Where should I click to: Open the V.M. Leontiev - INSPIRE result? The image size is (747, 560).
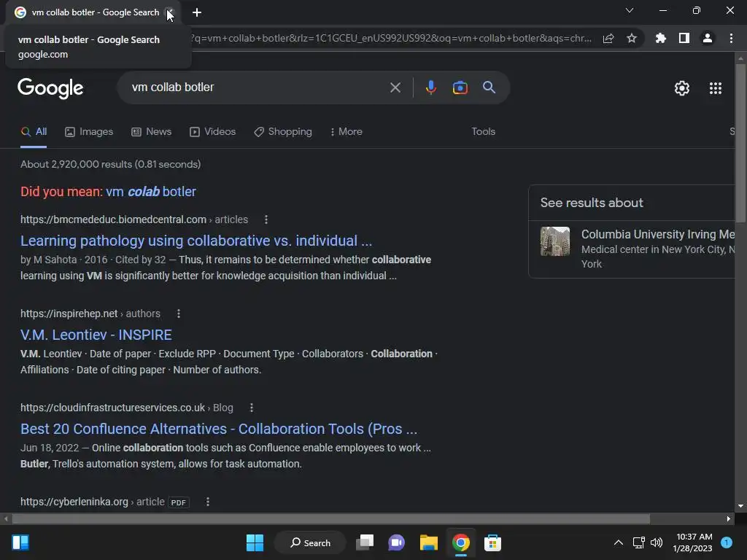click(x=96, y=335)
